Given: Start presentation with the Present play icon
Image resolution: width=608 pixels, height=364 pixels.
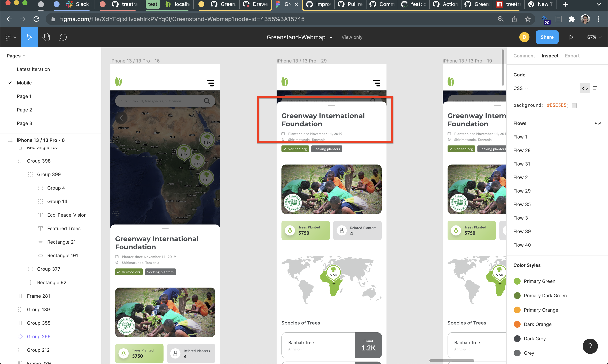Looking at the screenshot, I should [571, 37].
